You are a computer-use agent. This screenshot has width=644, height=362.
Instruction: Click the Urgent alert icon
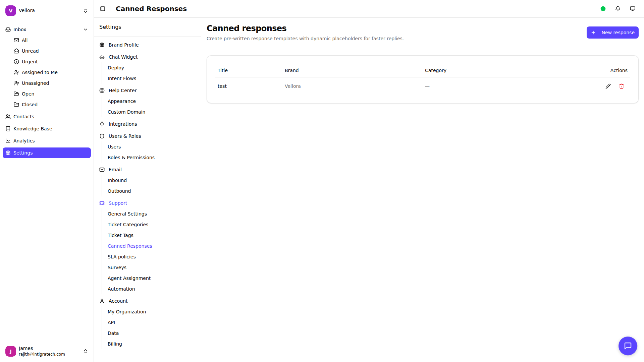coord(16,62)
